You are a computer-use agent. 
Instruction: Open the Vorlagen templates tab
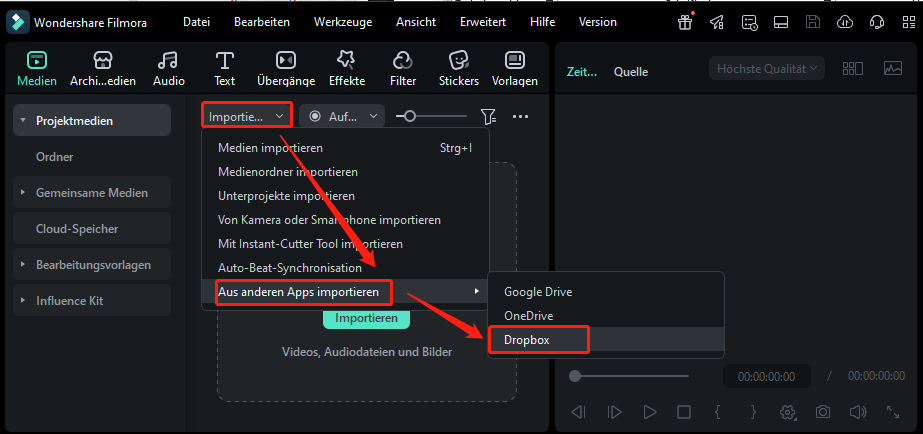coord(514,68)
